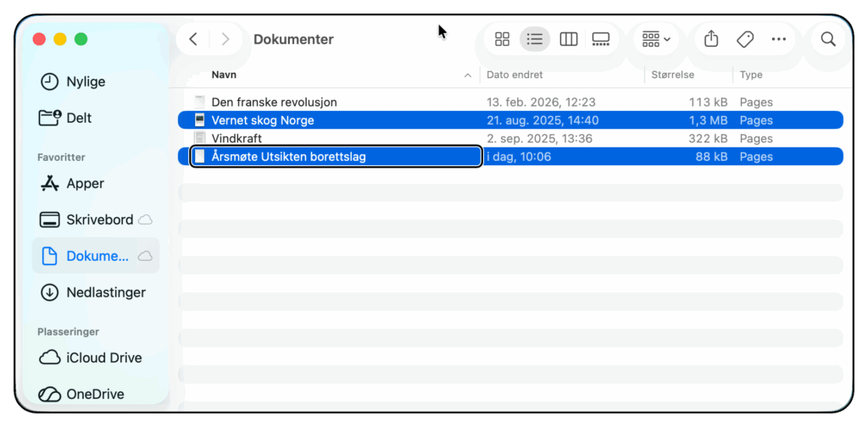
Task: Select the Apper sidebar icon
Action: (50, 183)
